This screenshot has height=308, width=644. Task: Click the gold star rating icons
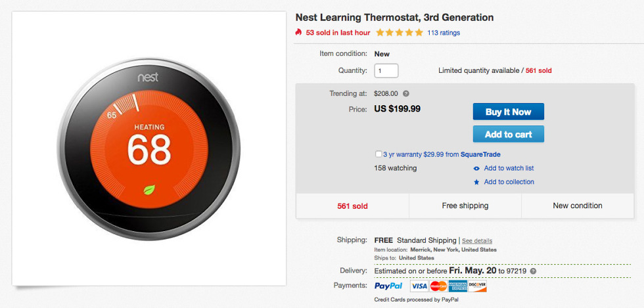tap(399, 32)
